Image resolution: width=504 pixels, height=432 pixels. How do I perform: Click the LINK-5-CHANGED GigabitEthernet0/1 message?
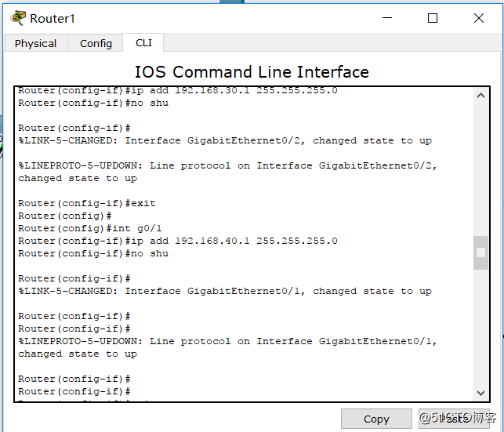coord(225,291)
